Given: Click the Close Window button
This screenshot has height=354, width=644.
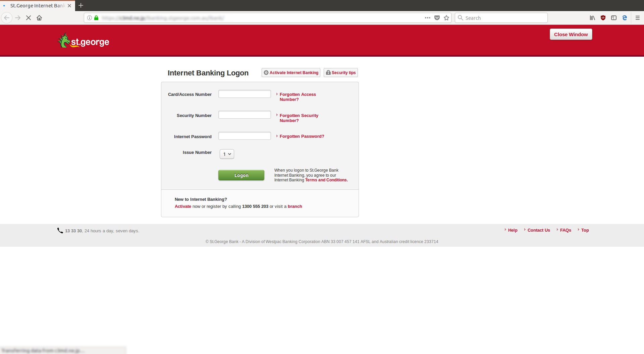Looking at the screenshot, I should (x=571, y=34).
